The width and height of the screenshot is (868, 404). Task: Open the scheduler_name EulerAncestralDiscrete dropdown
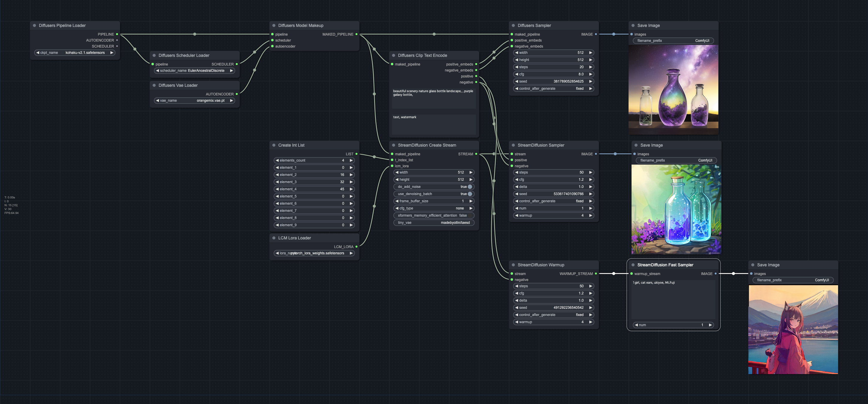tap(195, 70)
